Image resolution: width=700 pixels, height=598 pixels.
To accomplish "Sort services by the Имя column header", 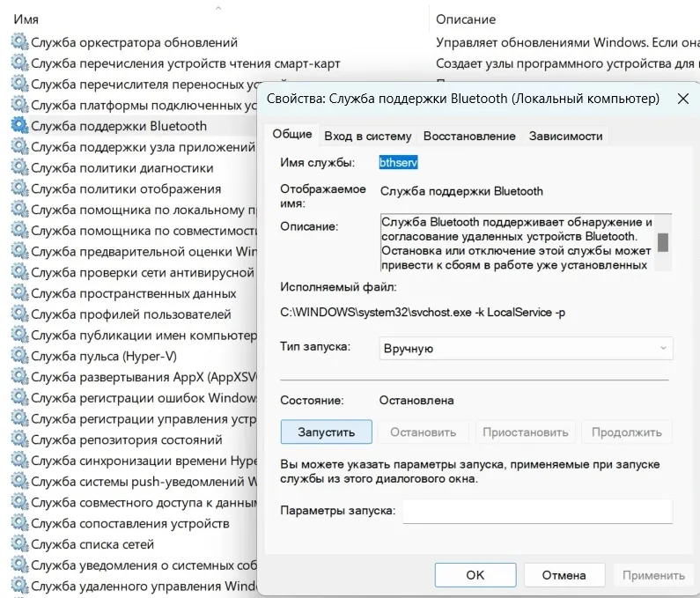I will pos(26,19).
